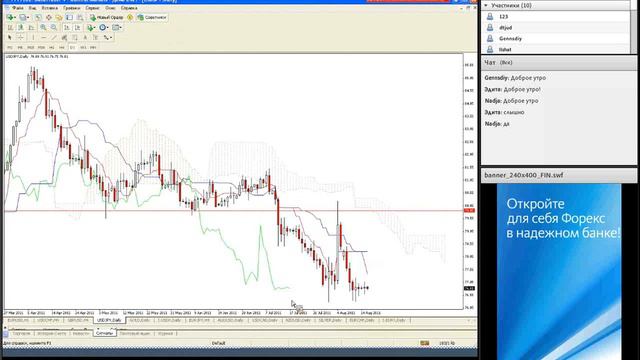
Task: Switch chart to bar chart mode
Action: (10, 27)
